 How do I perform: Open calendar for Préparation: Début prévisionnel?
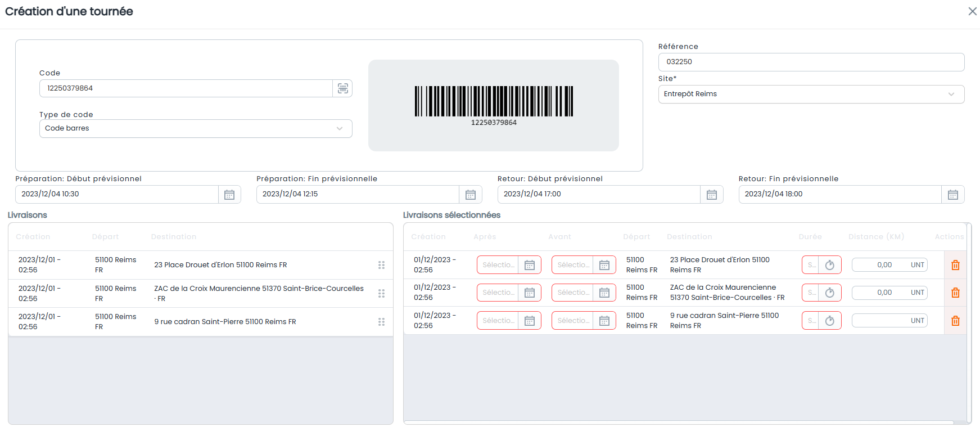(229, 195)
